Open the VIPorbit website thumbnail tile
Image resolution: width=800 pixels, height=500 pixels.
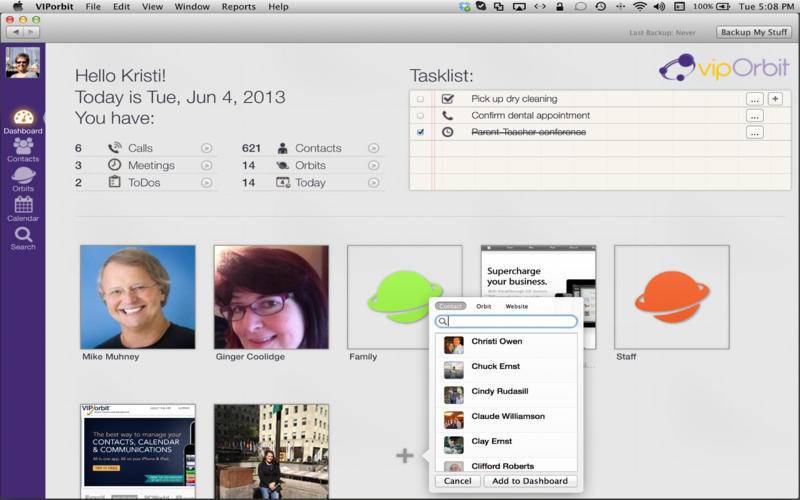[x=138, y=451]
